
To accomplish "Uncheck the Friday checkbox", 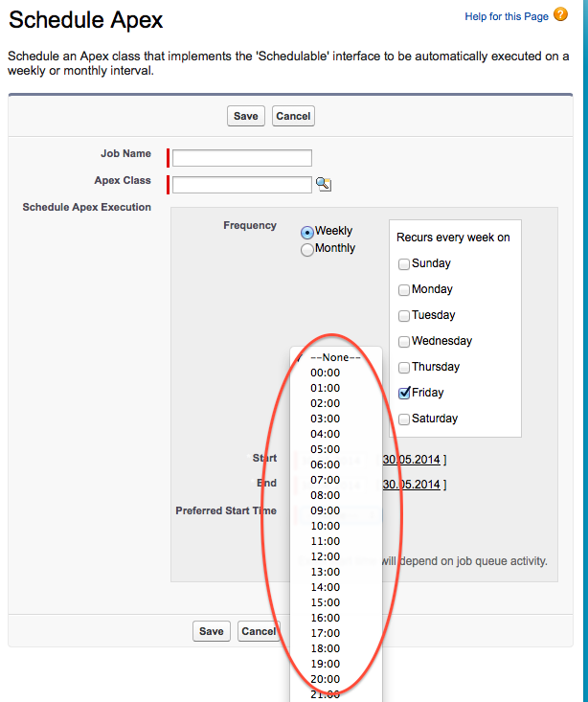I will click(404, 393).
